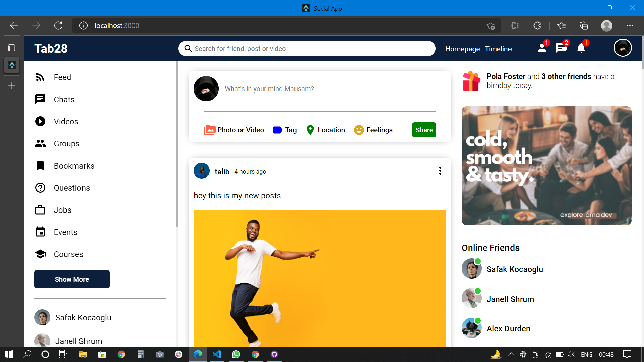Open talib's post options menu
Viewport: 644px width, 362px height.
coord(440,171)
